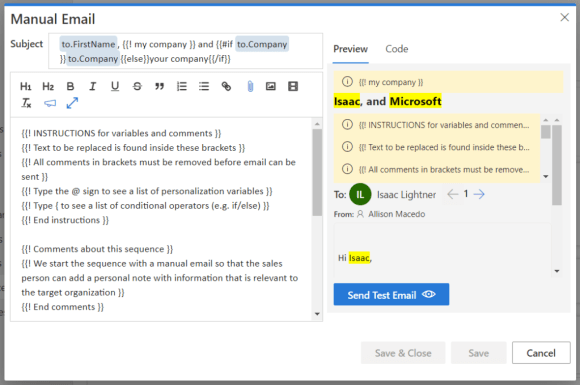Switch to the Code tab
Screen dimensions: 580x385
point(397,49)
